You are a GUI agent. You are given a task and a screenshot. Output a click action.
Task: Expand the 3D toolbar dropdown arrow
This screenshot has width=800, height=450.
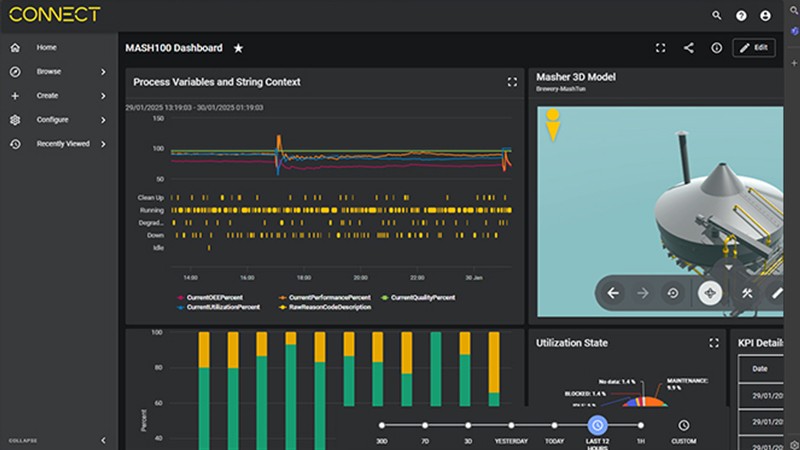coord(729,267)
